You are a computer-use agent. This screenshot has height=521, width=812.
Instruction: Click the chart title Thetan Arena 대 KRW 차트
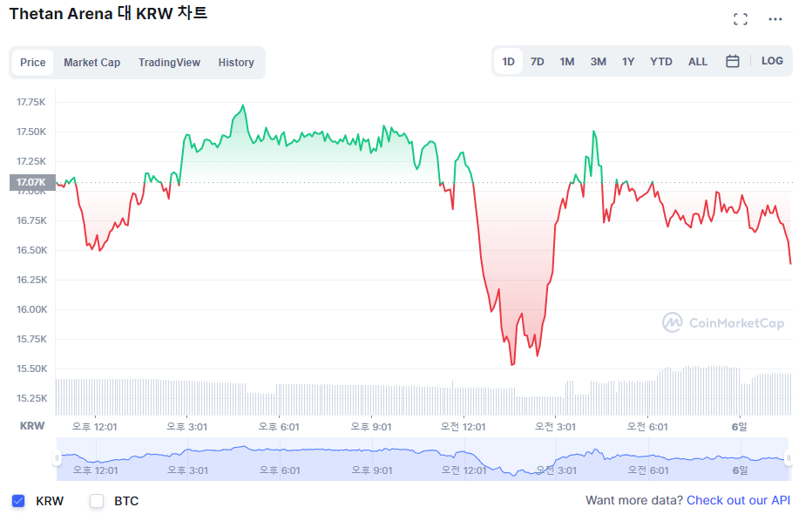point(108,13)
